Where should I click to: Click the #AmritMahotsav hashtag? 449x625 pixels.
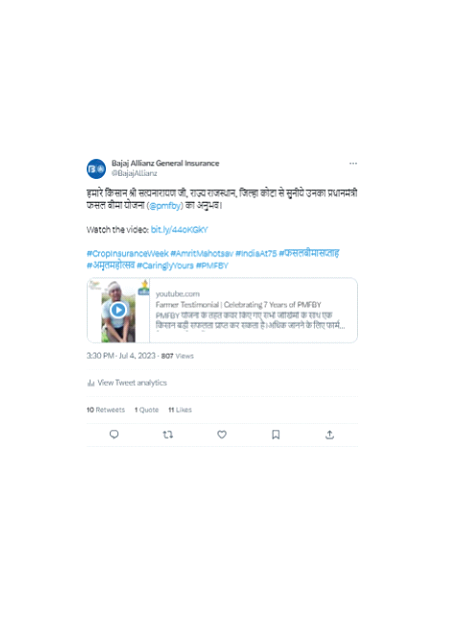pos(202,254)
